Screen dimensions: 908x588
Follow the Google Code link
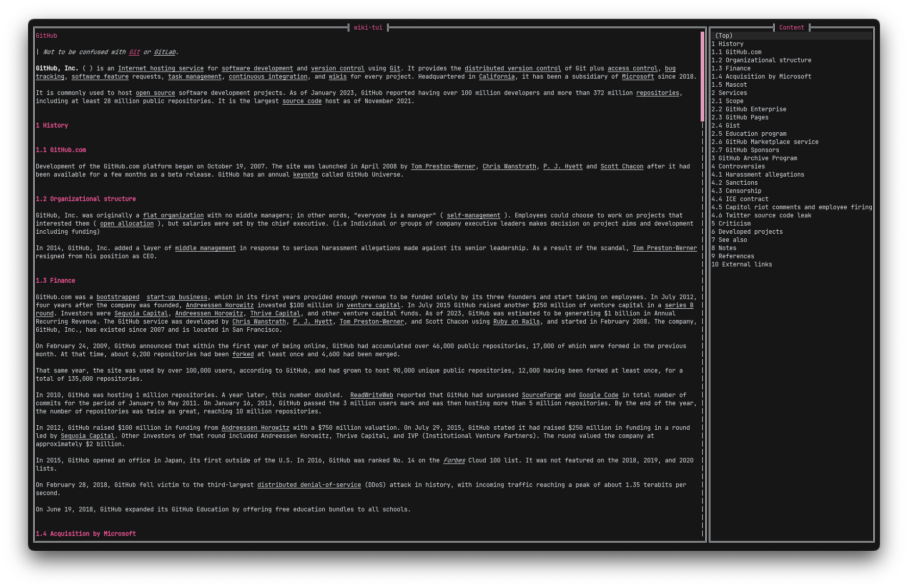tap(599, 395)
